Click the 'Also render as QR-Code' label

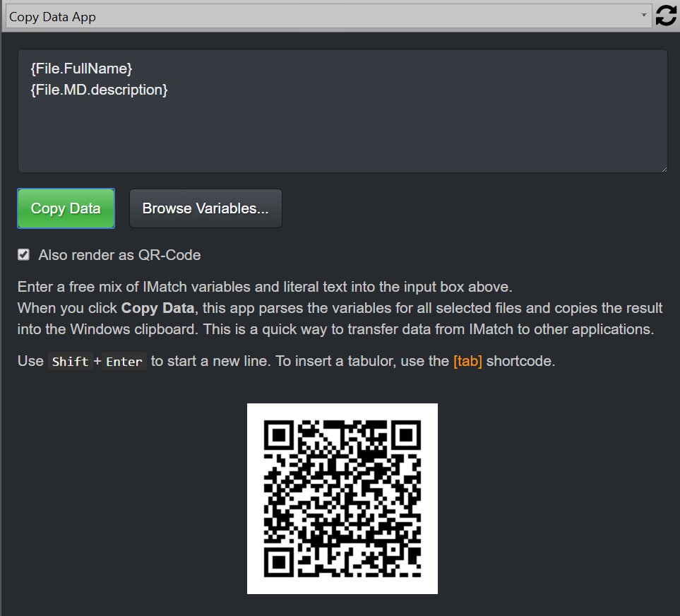click(x=120, y=255)
